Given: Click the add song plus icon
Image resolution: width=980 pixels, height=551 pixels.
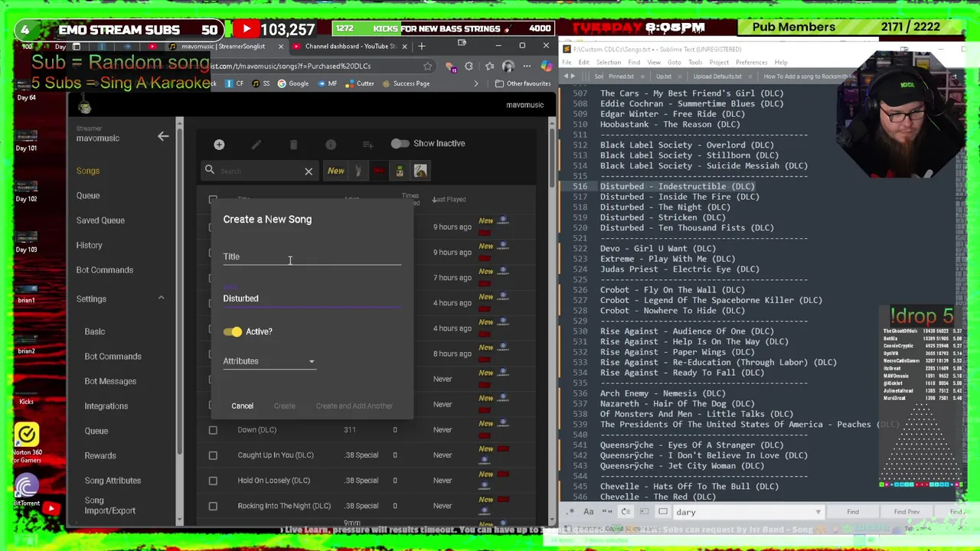Looking at the screenshot, I should 219,144.
